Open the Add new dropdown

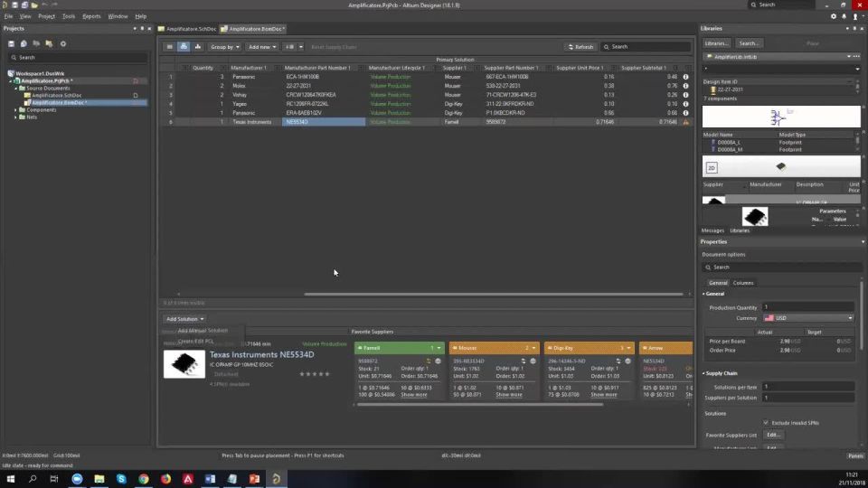click(x=262, y=47)
